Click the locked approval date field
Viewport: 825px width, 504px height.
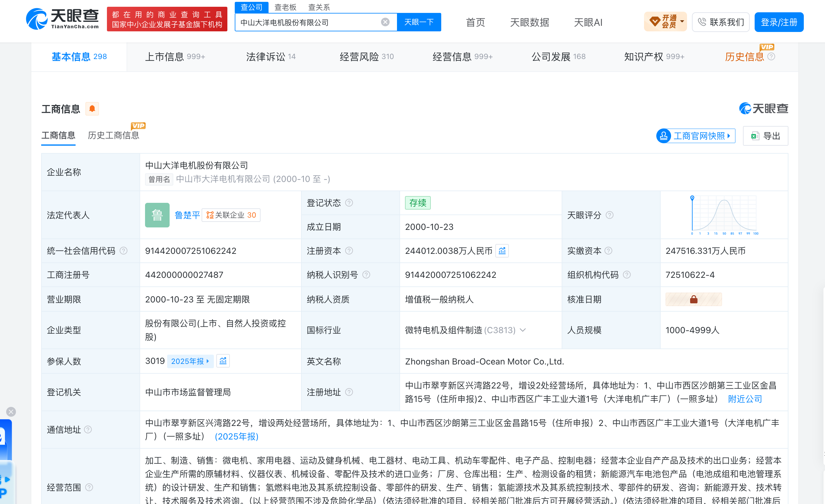click(x=693, y=299)
